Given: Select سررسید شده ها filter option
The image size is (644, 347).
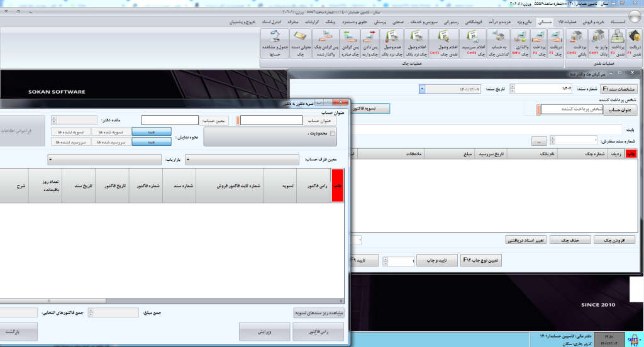Looking at the screenshot, I should pos(111,141).
